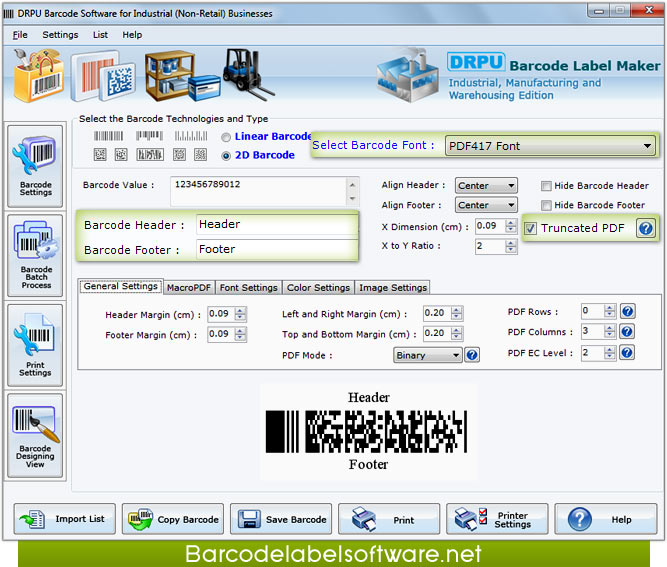
Task: Open the Barcode Batch Process panel
Action: [x=35, y=255]
